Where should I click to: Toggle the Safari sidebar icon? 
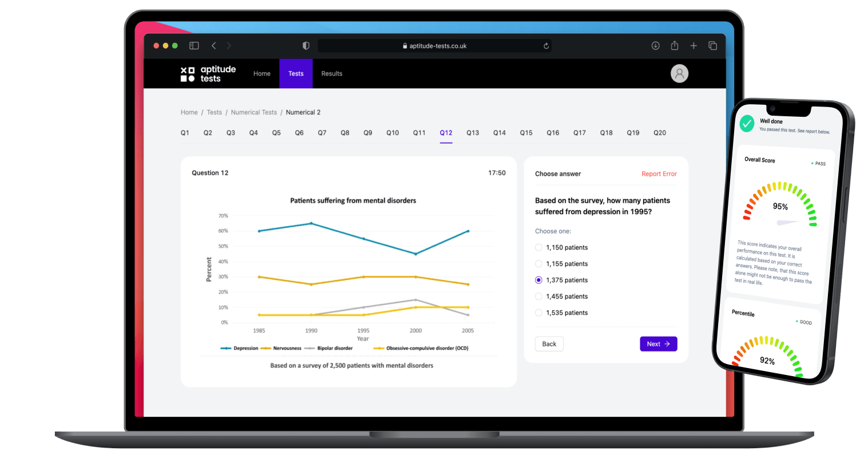[194, 46]
